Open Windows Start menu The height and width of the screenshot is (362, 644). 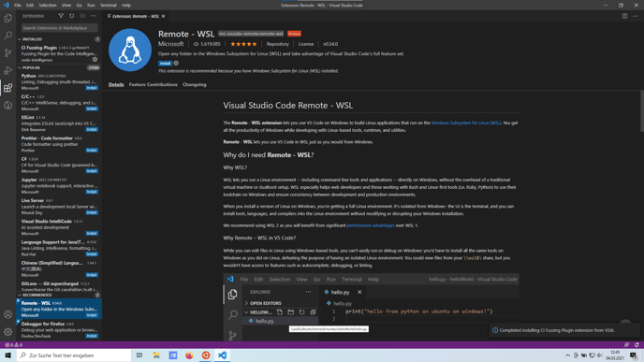(x=7, y=355)
